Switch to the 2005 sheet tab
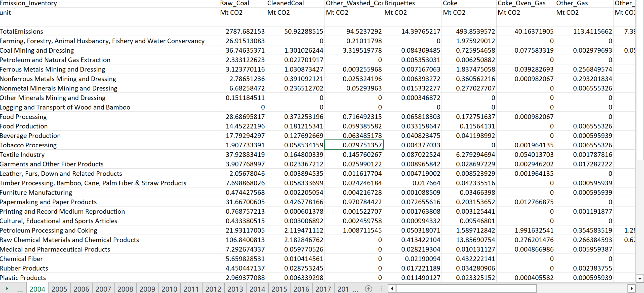Viewport: 644px width, 293px height. click(59, 289)
